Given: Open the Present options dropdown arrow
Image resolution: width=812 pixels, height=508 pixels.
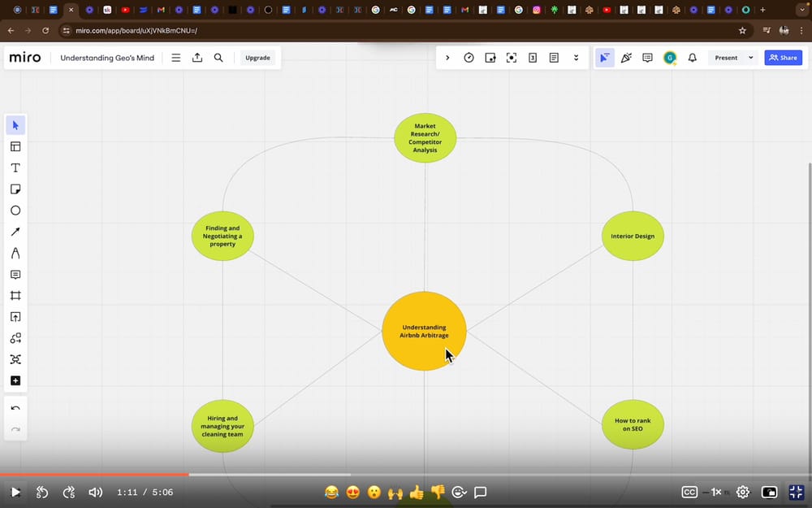Looking at the screenshot, I should (x=751, y=58).
